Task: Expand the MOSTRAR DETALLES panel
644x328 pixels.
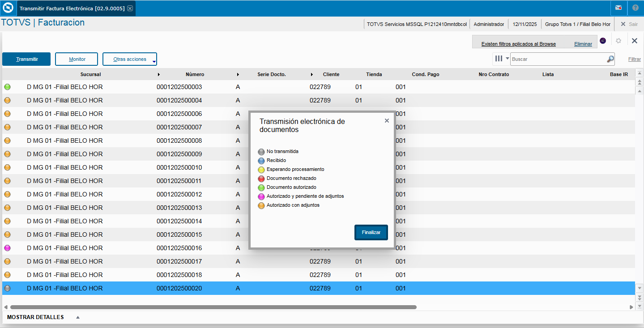Action: pyautogui.click(x=78, y=317)
